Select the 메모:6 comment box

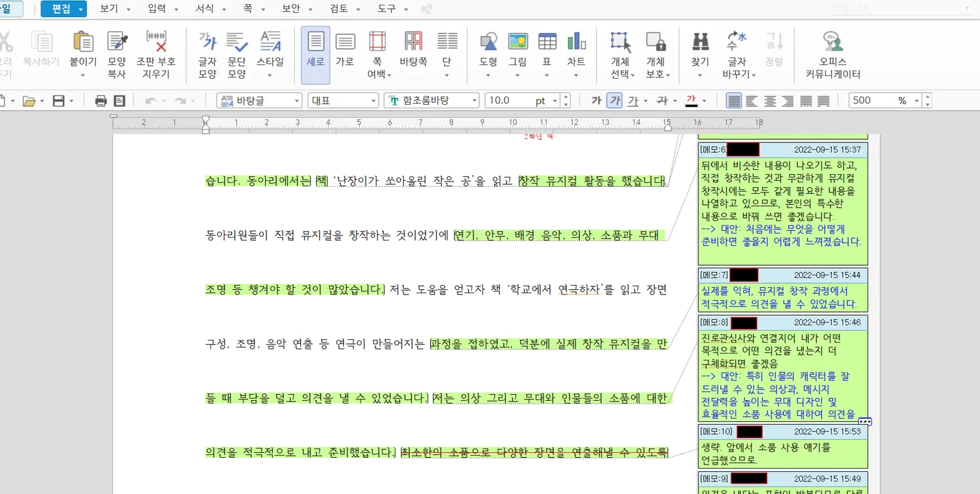tap(783, 203)
